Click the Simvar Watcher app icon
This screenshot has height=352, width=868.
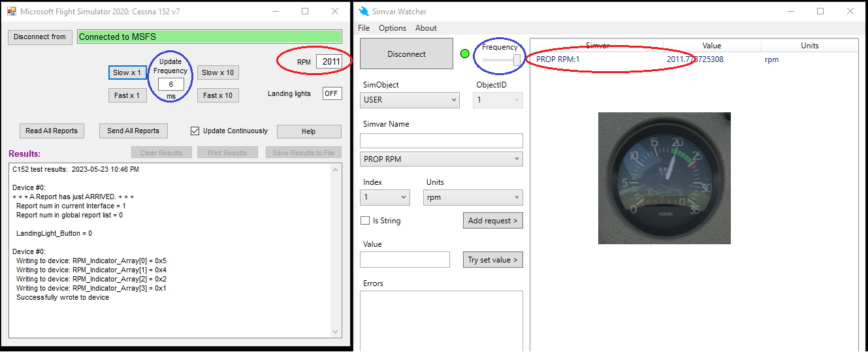pos(364,11)
